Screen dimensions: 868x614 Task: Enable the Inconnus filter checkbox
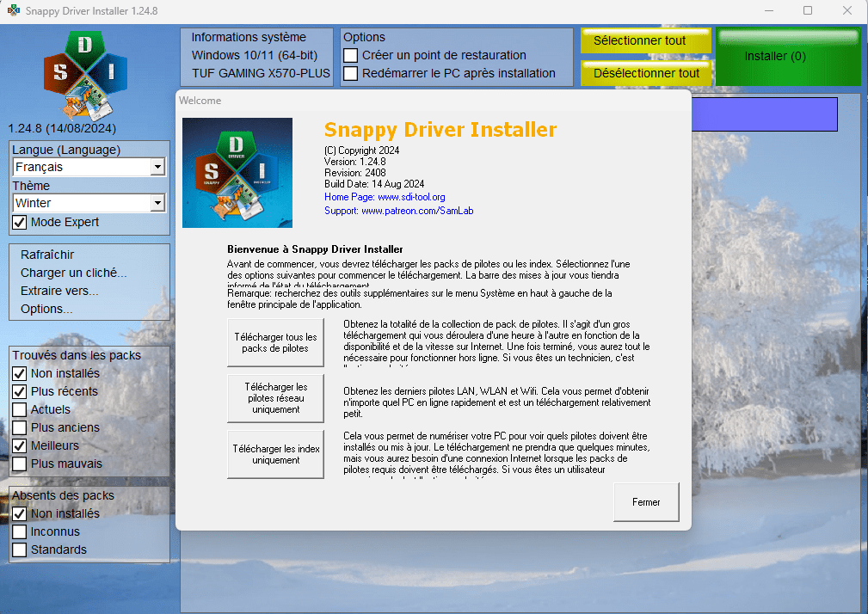pos(20,531)
